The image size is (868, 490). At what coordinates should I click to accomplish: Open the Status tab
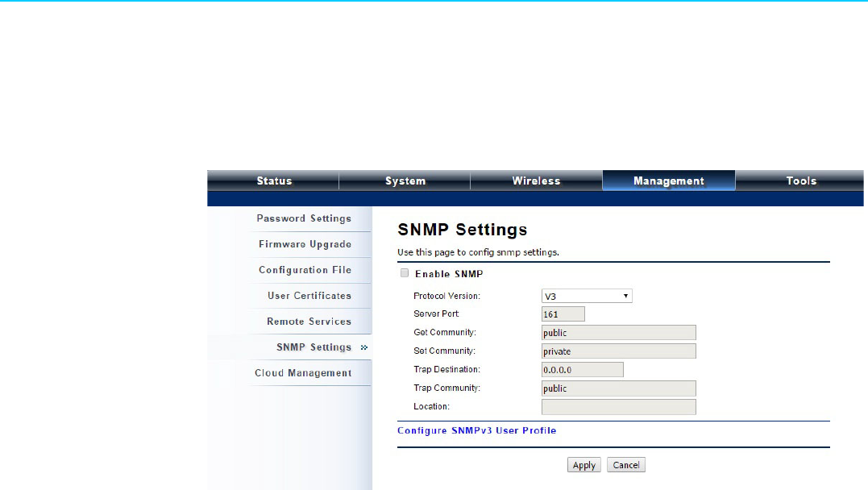pyautogui.click(x=273, y=181)
